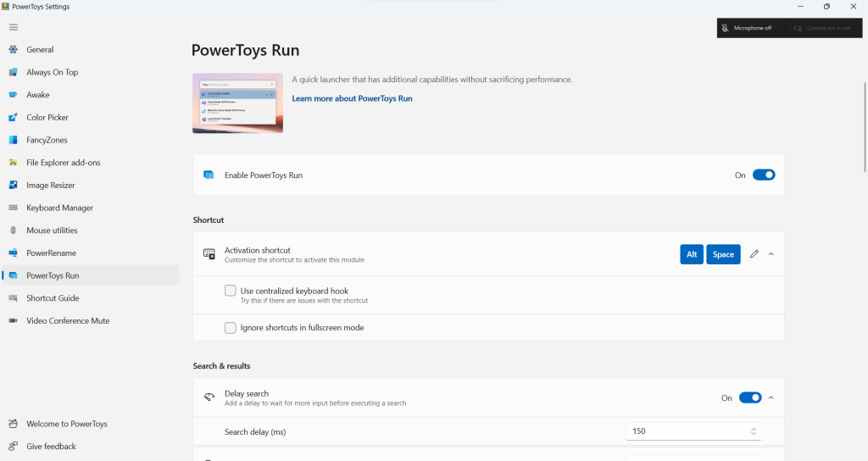The image size is (868, 461).
Task: Select PowerToys Run in the sidebar
Action: 91,275
